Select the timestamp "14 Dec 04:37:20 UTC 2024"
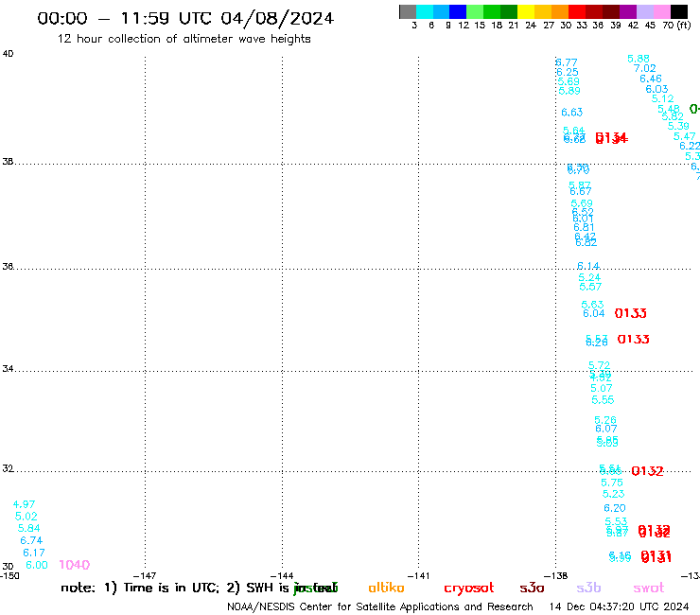Screen dimensions: 700x615 (x=619, y=606)
